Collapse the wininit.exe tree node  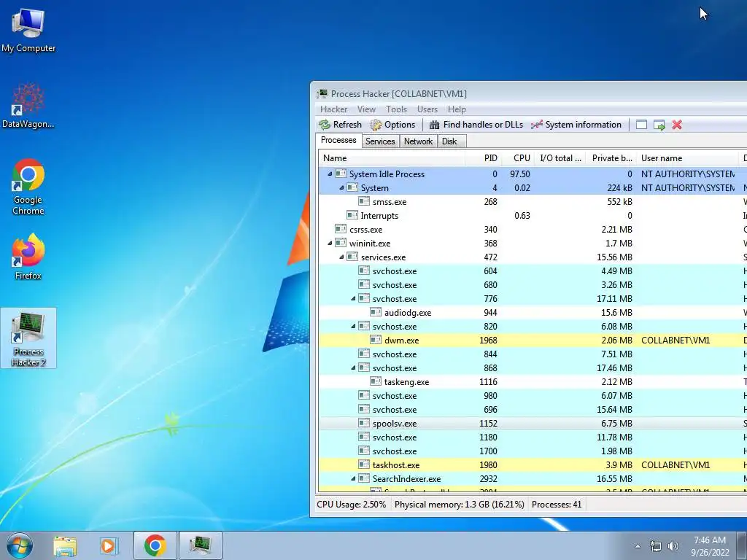pyautogui.click(x=330, y=244)
